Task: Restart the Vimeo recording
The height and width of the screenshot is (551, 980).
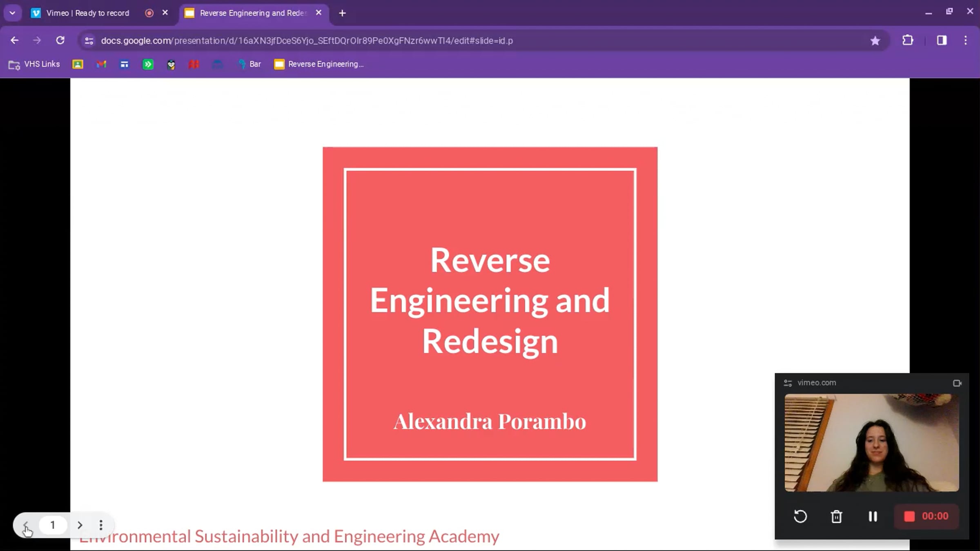Action: click(x=800, y=516)
